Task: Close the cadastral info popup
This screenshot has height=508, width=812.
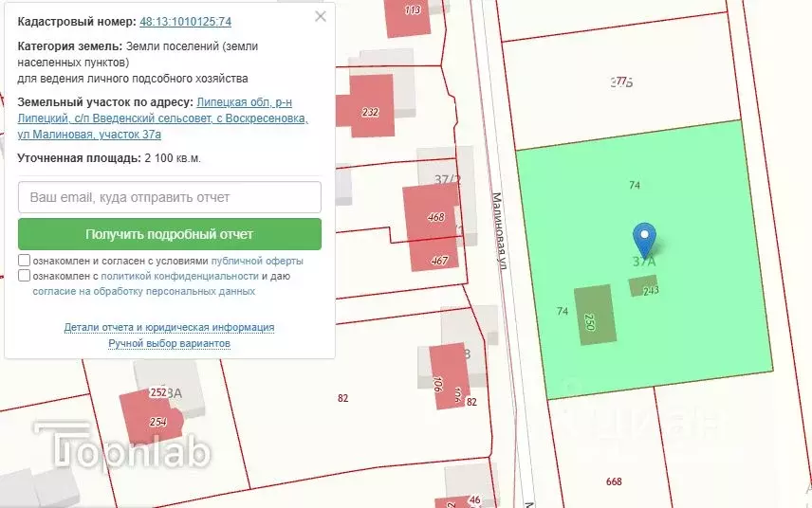Action: tap(321, 16)
